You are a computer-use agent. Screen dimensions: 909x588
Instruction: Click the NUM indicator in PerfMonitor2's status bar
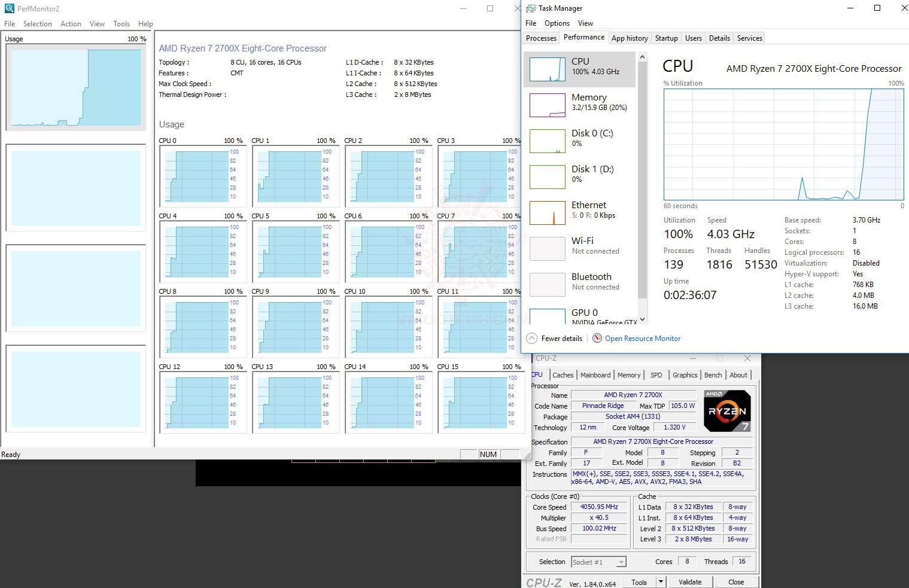click(x=488, y=455)
